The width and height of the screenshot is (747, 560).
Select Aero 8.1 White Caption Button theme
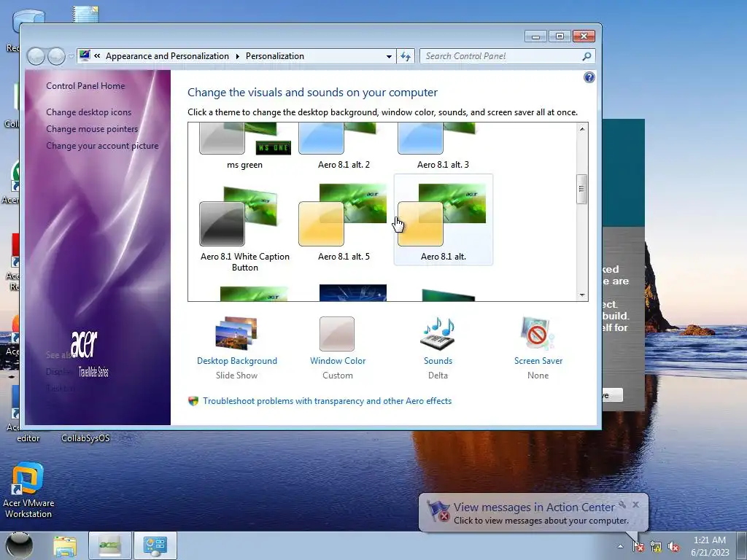[x=245, y=228]
